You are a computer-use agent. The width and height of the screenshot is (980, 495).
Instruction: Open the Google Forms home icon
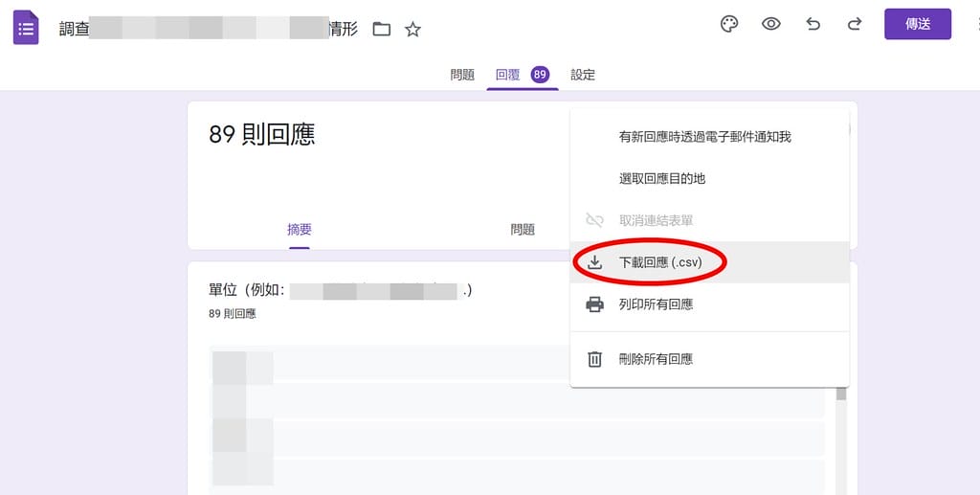[x=26, y=29]
